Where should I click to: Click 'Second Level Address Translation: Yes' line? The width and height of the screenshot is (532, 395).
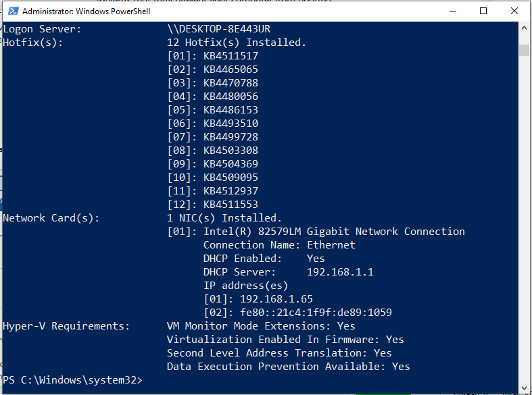click(x=279, y=353)
